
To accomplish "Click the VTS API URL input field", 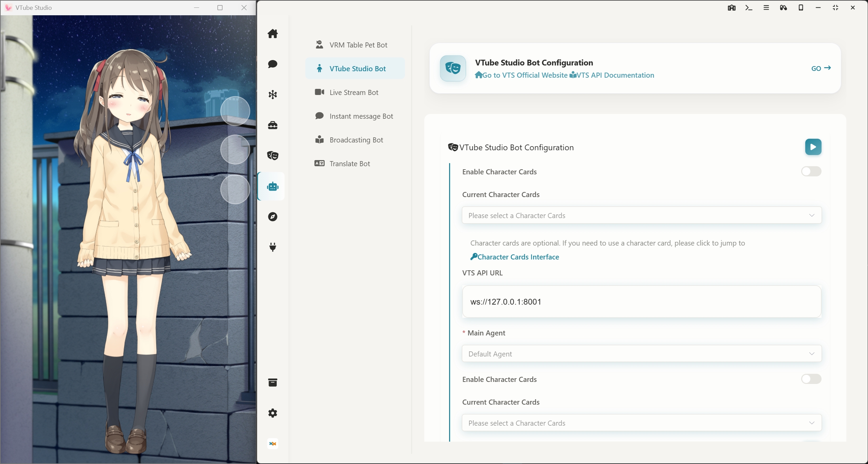I will (x=642, y=302).
